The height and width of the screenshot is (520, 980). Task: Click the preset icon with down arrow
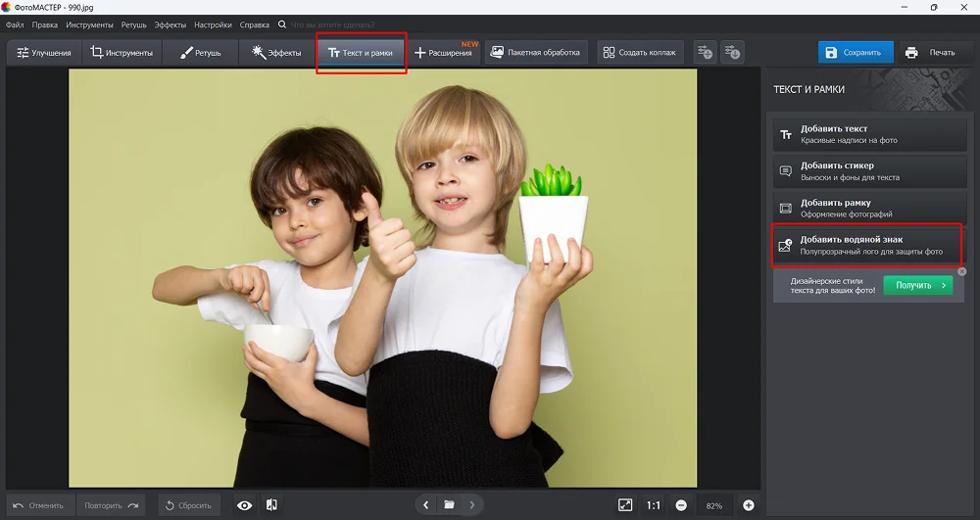(732, 52)
